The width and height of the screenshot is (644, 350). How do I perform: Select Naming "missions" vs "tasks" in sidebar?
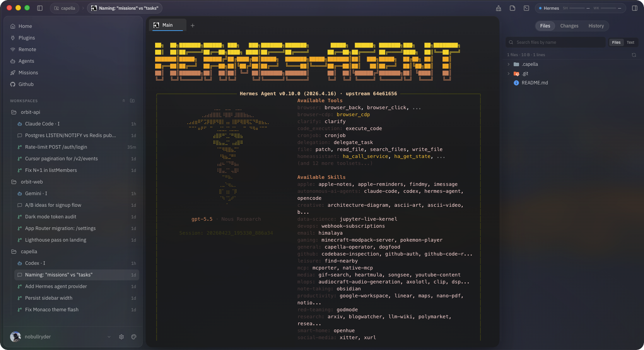[77, 275]
